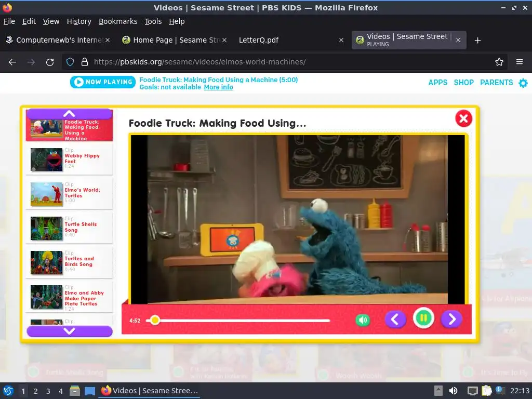This screenshot has height=399, width=532.
Task: Open the File menu
Action: (x=9, y=21)
